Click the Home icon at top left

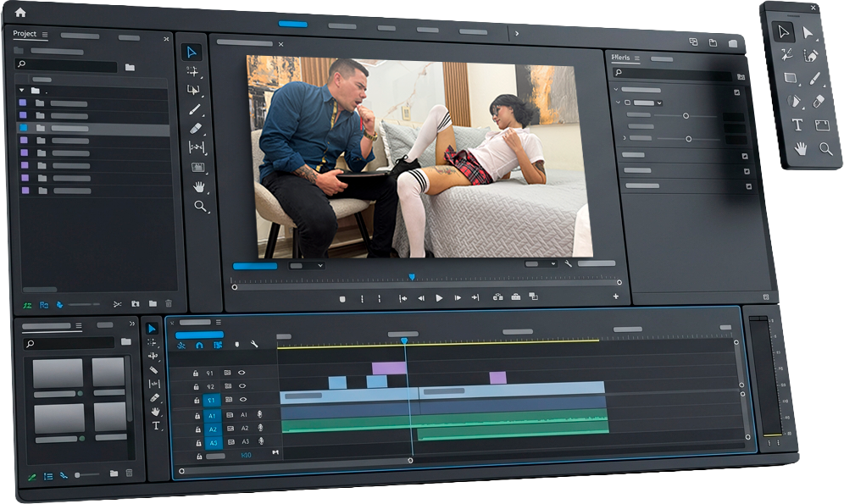click(20, 12)
